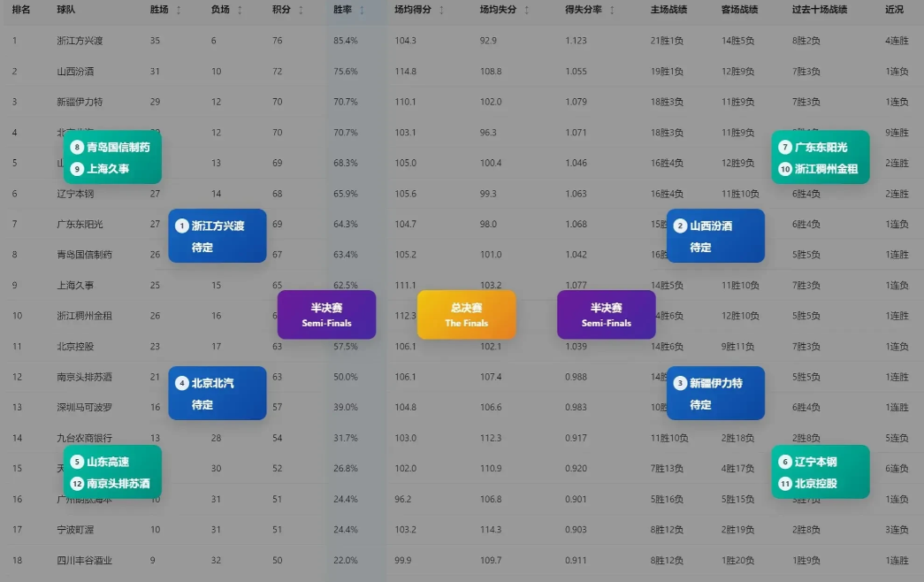The height and width of the screenshot is (582, 924).
Task: Click the 21胜1负 home record cell
Action: (667, 41)
